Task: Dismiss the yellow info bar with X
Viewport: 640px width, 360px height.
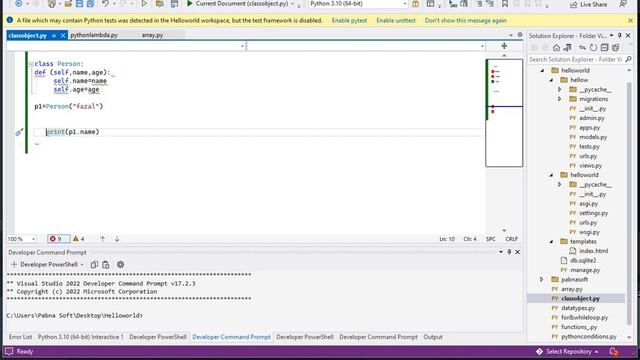Action: tap(630, 20)
